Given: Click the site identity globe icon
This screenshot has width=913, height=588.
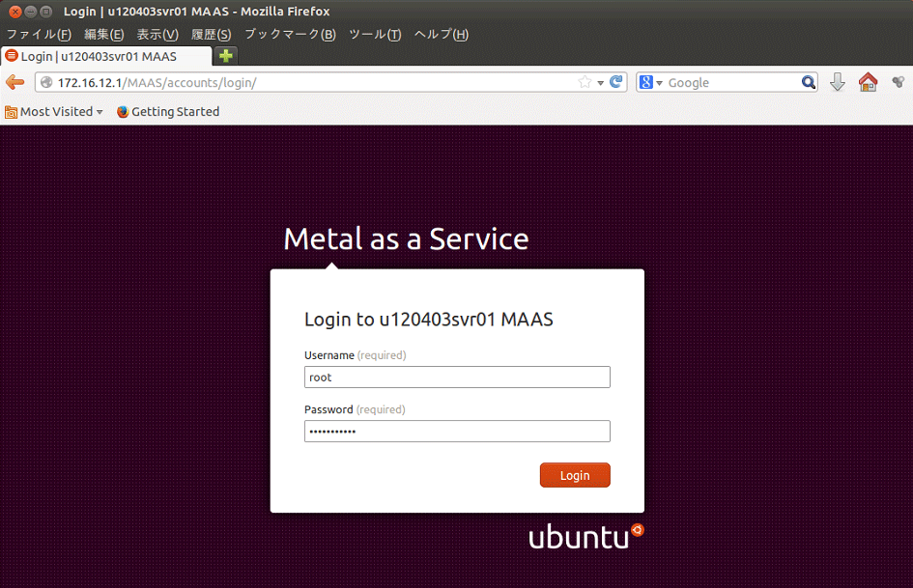Looking at the screenshot, I should pos(46,83).
